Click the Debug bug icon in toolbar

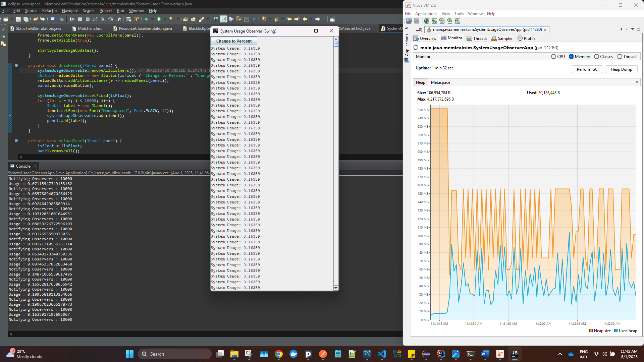[x=146, y=19]
